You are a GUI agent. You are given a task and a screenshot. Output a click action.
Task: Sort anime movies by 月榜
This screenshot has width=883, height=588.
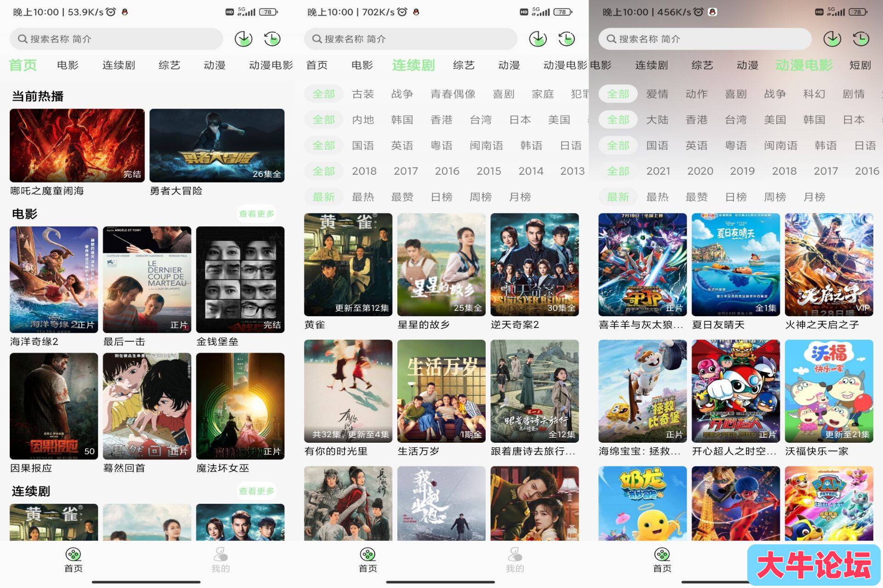[814, 197]
